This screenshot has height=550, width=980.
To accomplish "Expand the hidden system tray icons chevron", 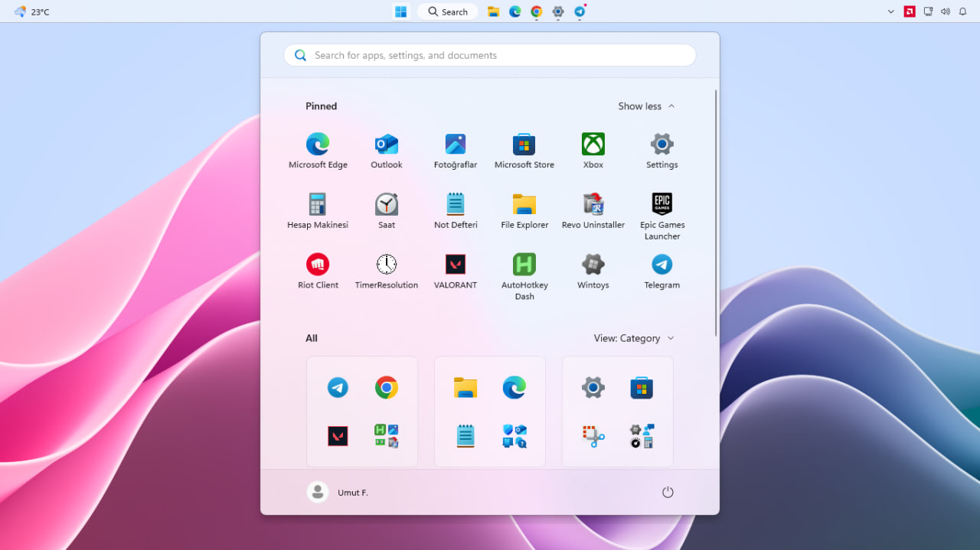I will pos(890,11).
